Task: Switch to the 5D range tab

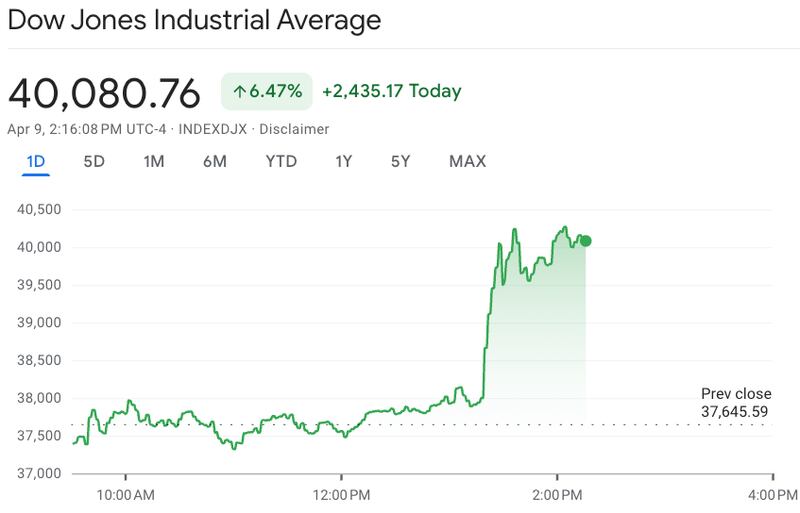Action: point(93,161)
